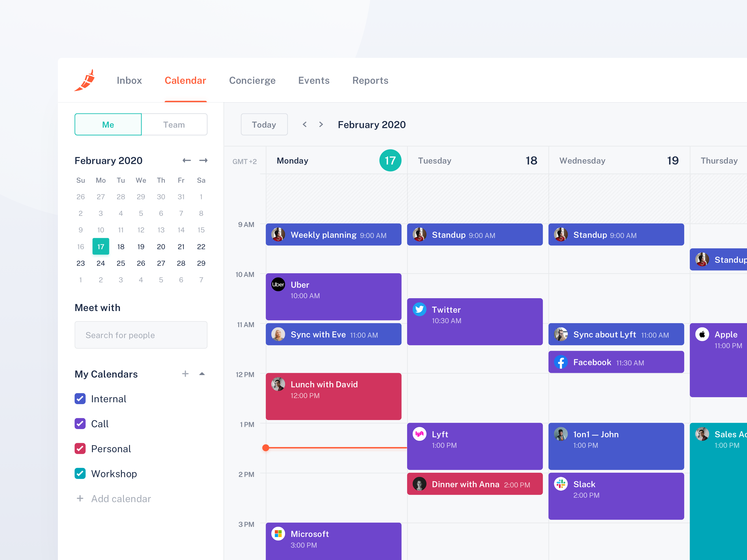Screen dimensions: 747x560
Task: Switch to the Team view toggle
Action: click(174, 125)
